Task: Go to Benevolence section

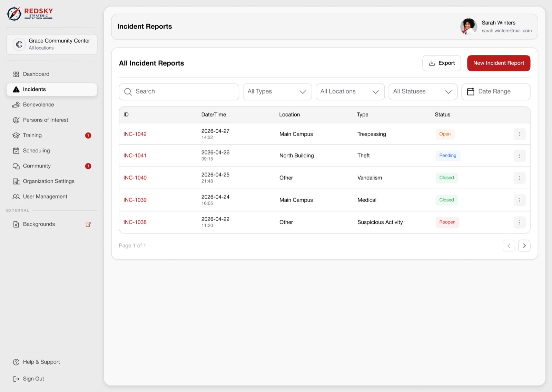Action: pyautogui.click(x=52, y=105)
